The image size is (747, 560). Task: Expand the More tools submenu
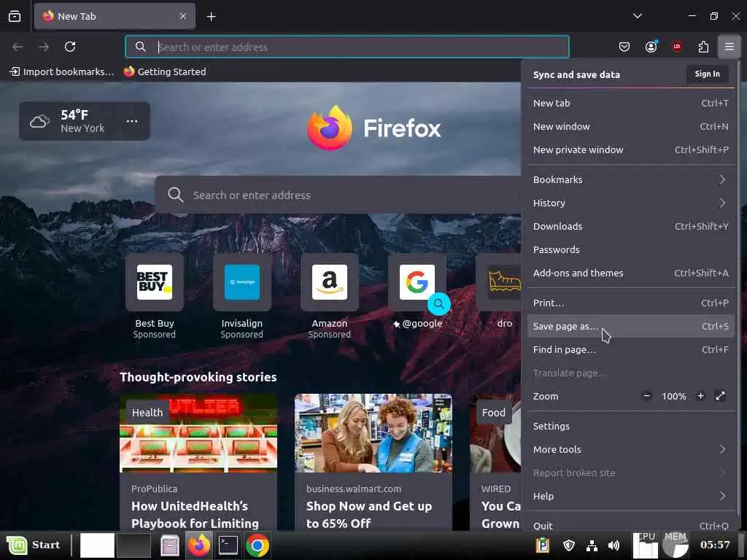tap(631, 449)
